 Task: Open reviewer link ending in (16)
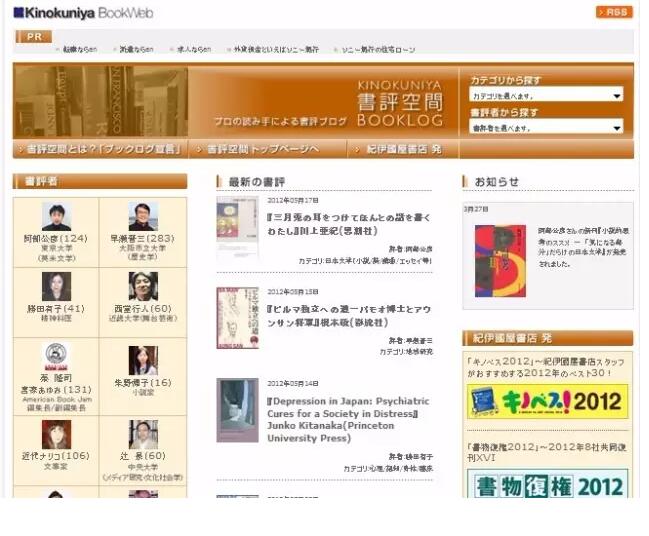[143, 383]
